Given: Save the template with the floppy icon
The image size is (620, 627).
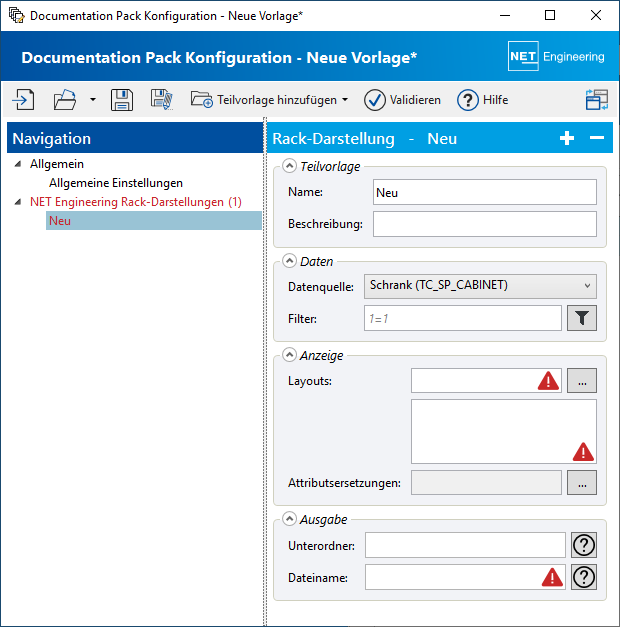Looking at the screenshot, I should [122, 100].
